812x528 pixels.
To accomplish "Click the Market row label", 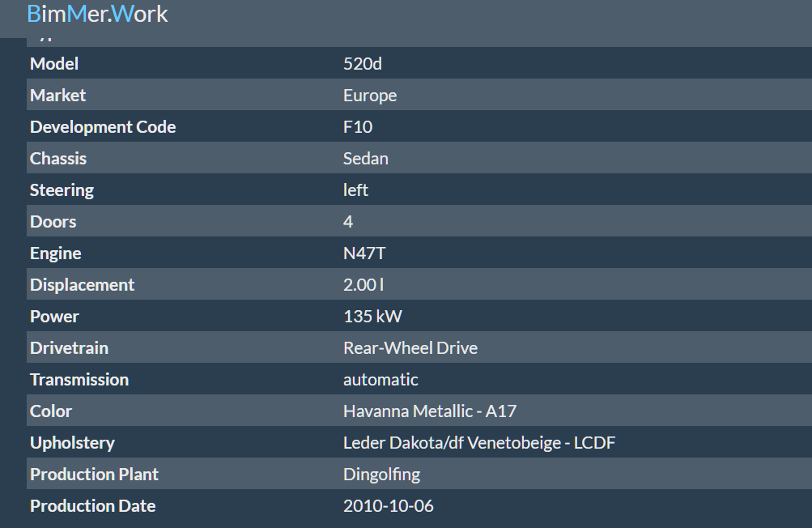I will [x=57, y=96].
